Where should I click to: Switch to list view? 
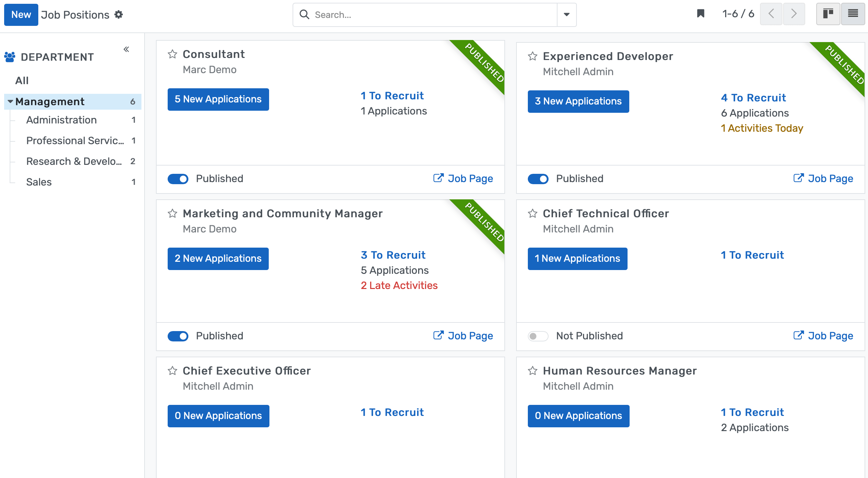tap(853, 14)
